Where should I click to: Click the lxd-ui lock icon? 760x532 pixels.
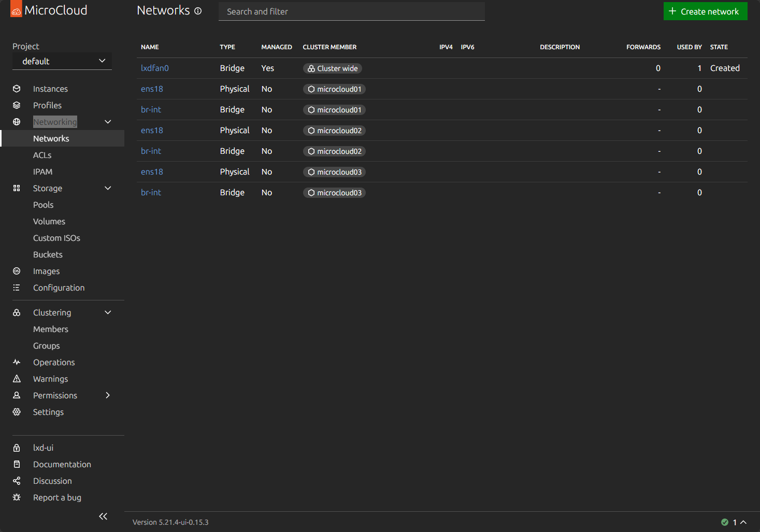tap(17, 448)
